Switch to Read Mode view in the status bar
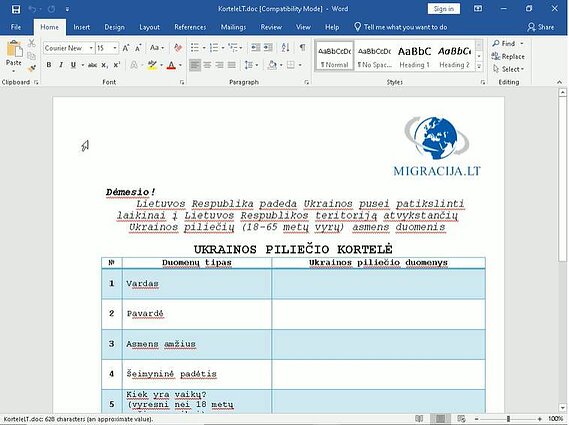569x425 pixels. 419,418
